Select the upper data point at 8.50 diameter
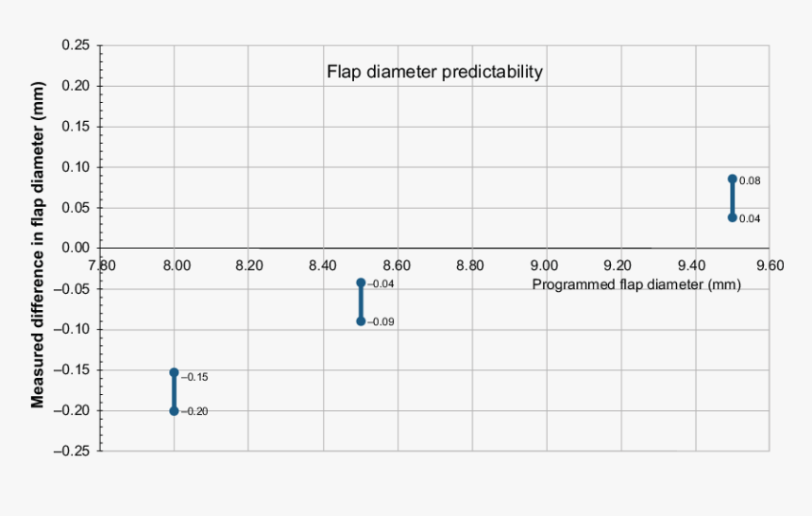This screenshot has width=812, height=516. click(x=361, y=283)
